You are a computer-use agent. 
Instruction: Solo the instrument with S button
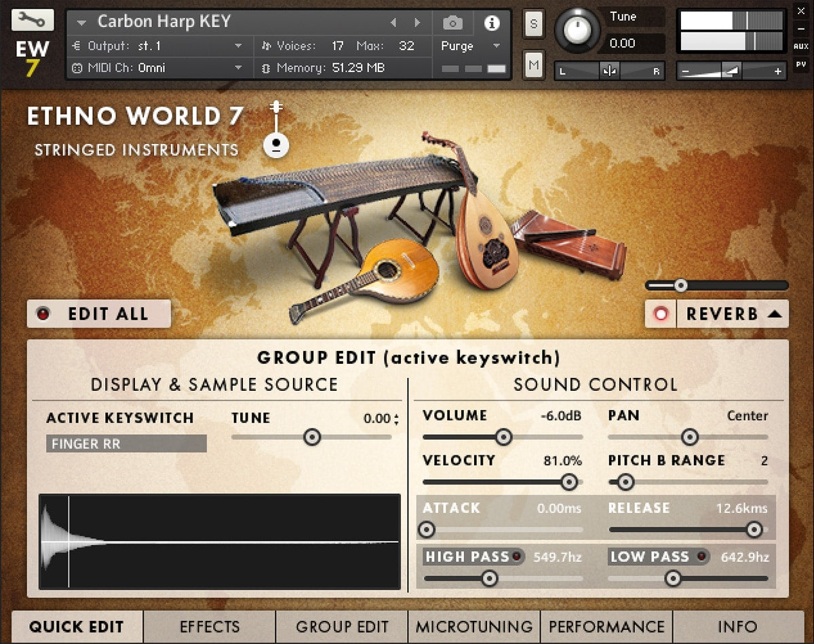[x=533, y=24]
